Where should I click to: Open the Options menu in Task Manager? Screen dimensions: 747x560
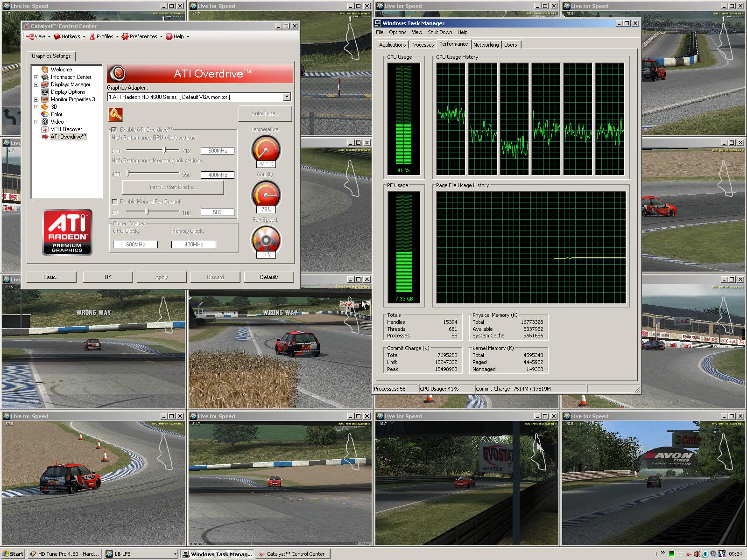point(397,32)
